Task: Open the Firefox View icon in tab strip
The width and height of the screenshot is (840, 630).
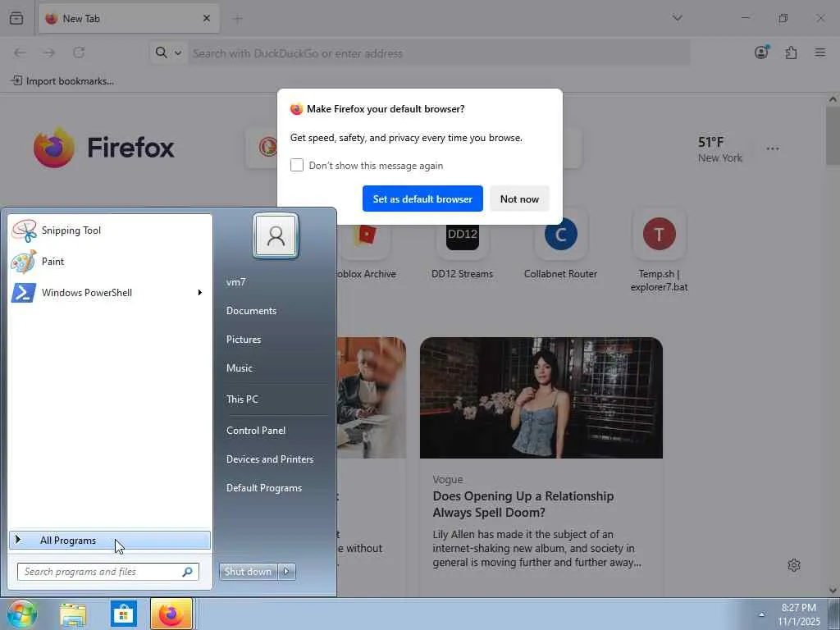Action: click(16, 18)
